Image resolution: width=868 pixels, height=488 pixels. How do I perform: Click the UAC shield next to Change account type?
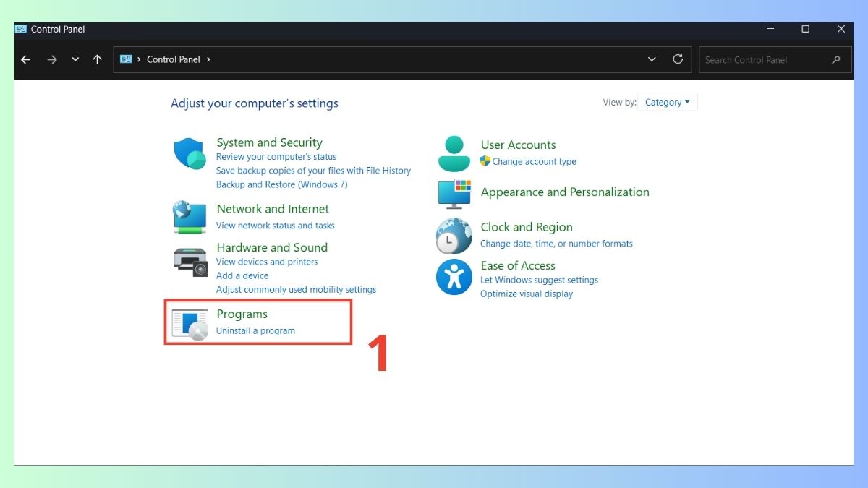485,161
